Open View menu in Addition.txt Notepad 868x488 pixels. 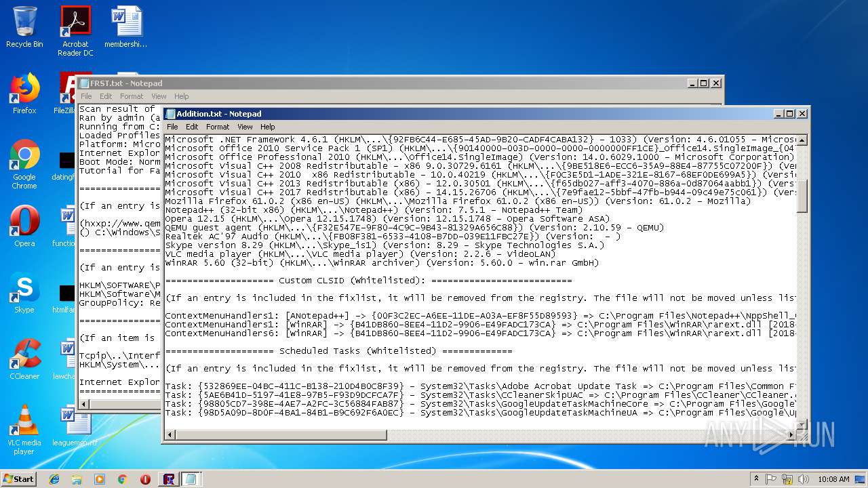[x=245, y=127]
